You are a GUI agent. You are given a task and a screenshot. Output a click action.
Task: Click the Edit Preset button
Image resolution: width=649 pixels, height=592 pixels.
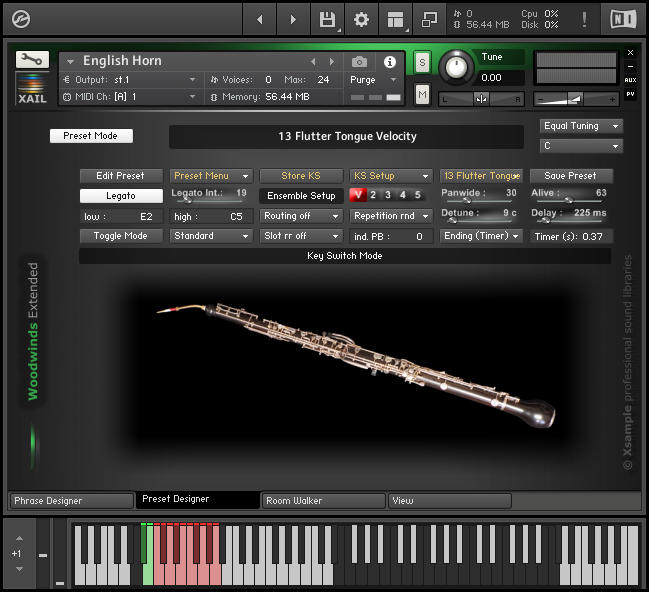pos(121,176)
